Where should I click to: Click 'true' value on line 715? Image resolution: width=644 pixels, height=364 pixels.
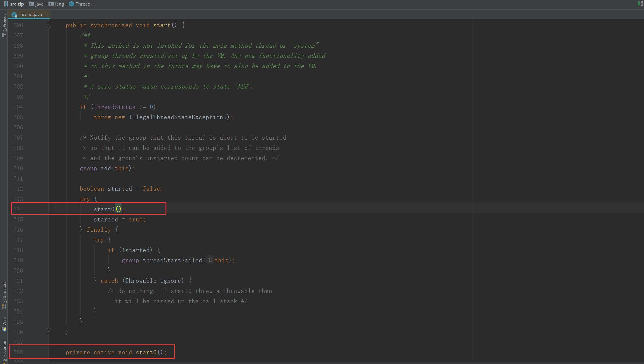pyautogui.click(x=136, y=219)
